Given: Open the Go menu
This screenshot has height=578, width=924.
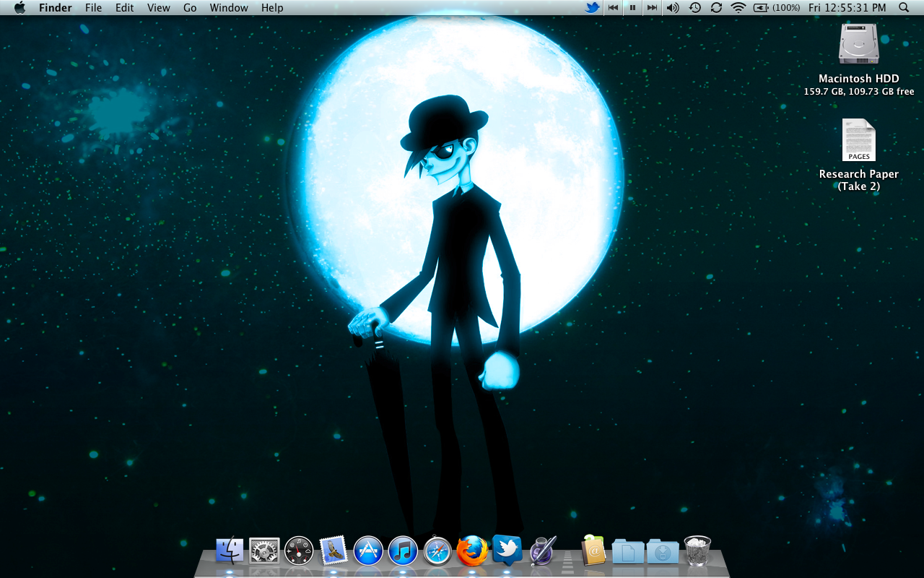Looking at the screenshot, I should point(190,7).
